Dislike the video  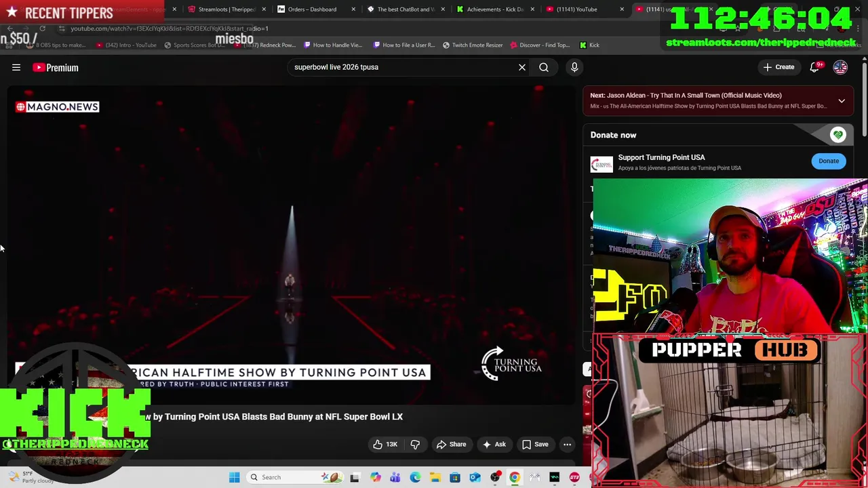[415, 445]
